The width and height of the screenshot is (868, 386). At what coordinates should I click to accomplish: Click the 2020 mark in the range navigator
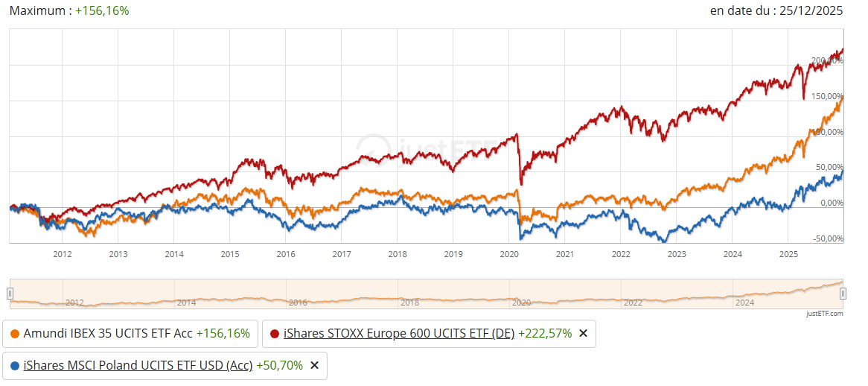click(521, 303)
